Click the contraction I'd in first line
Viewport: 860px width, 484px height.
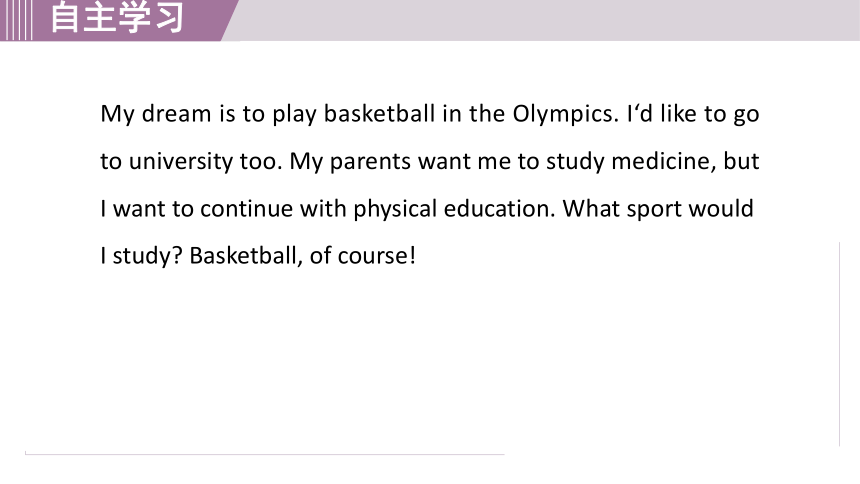click(x=640, y=114)
